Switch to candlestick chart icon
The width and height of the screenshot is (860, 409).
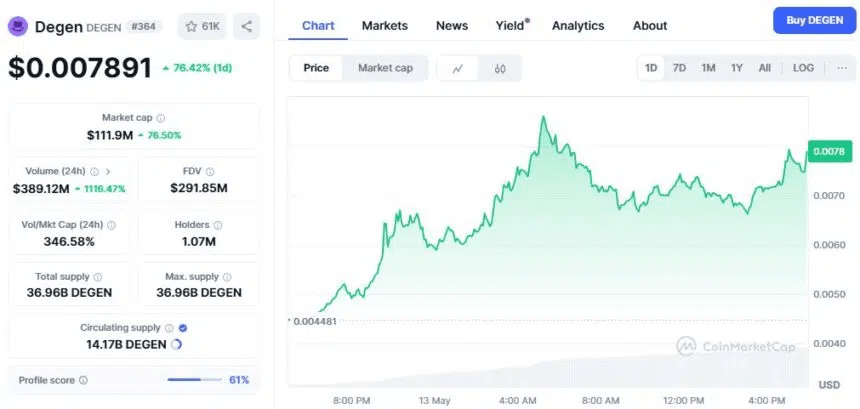coord(500,69)
